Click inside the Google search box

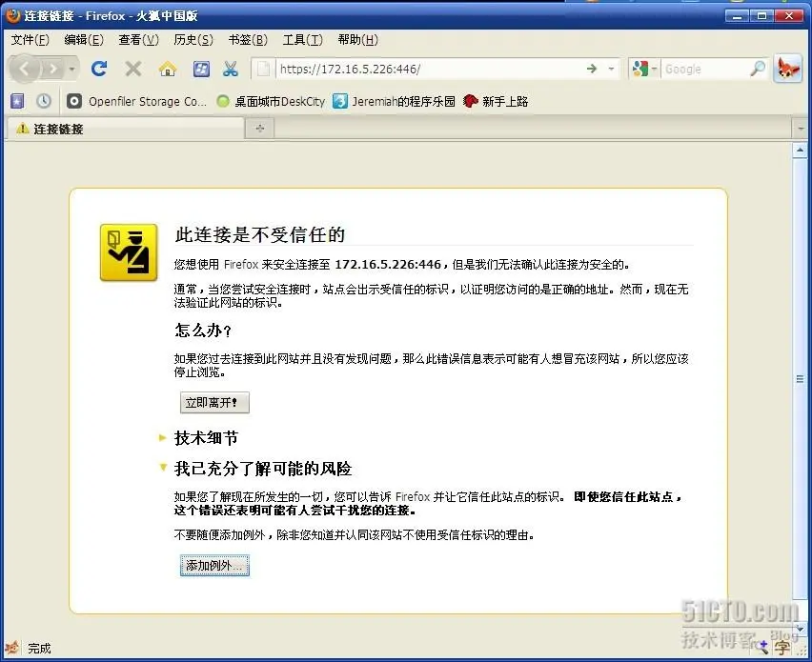point(705,69)
